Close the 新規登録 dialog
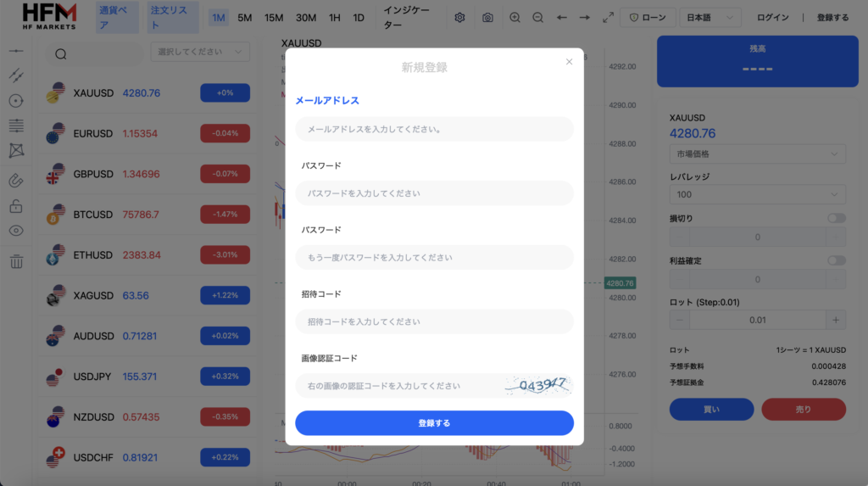The image size is (868, 486). tap(569, 62)
